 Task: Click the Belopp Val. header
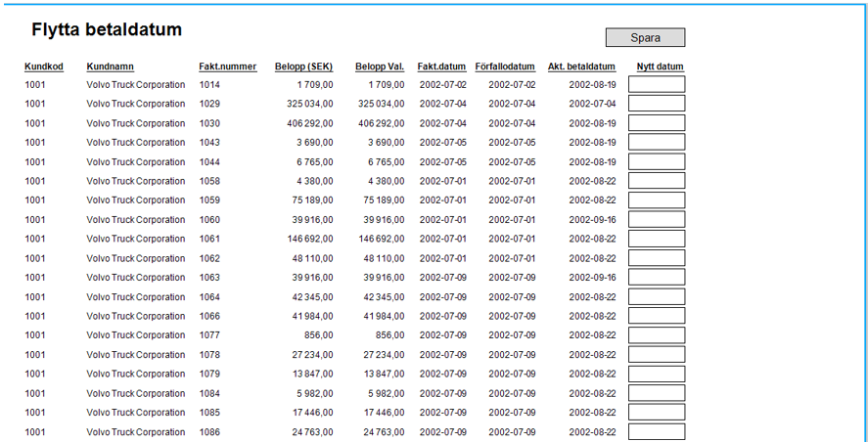[380, 66]
